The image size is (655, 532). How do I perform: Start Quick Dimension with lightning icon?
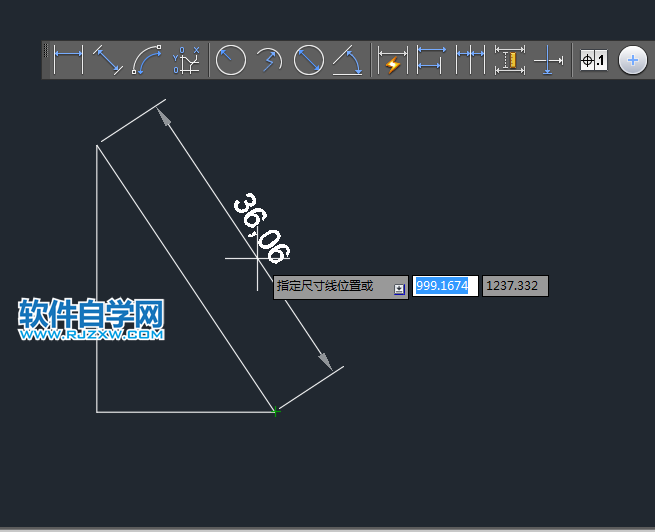point(392,60)
